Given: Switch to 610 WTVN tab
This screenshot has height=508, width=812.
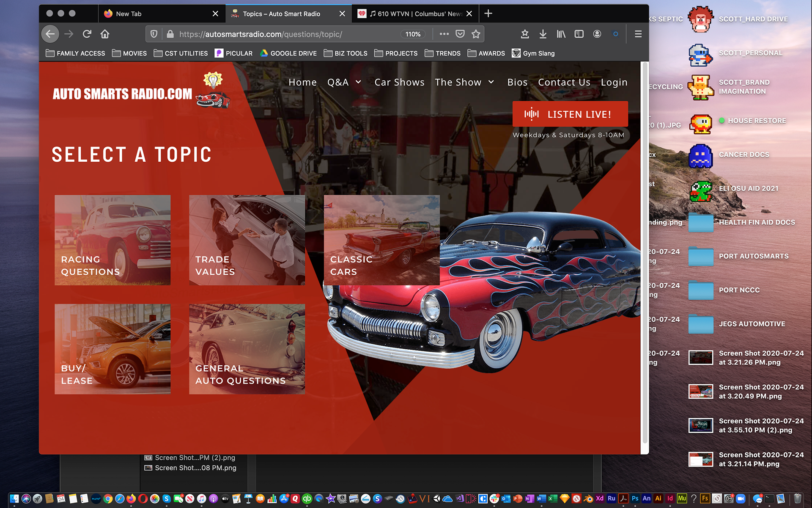Looking at the screenshot, I should tap(415, 14).
